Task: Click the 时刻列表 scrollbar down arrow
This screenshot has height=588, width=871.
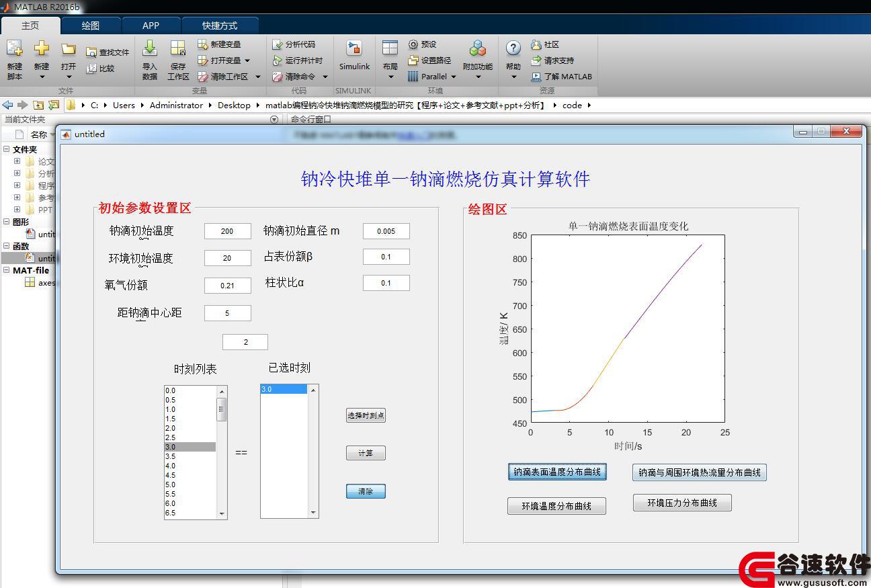Action: coord(222,513)
